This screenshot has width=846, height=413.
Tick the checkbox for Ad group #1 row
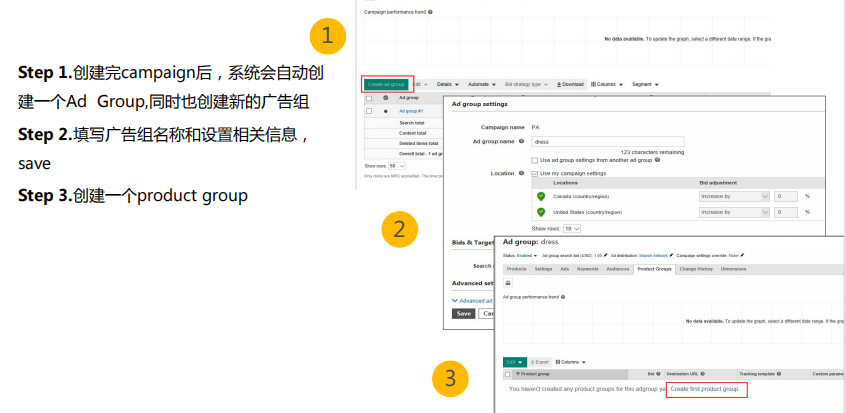(x=369, y=111)
